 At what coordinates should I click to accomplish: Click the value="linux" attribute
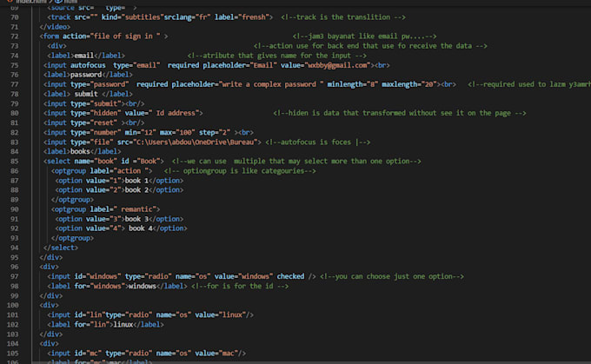click(x=220, y=315)
